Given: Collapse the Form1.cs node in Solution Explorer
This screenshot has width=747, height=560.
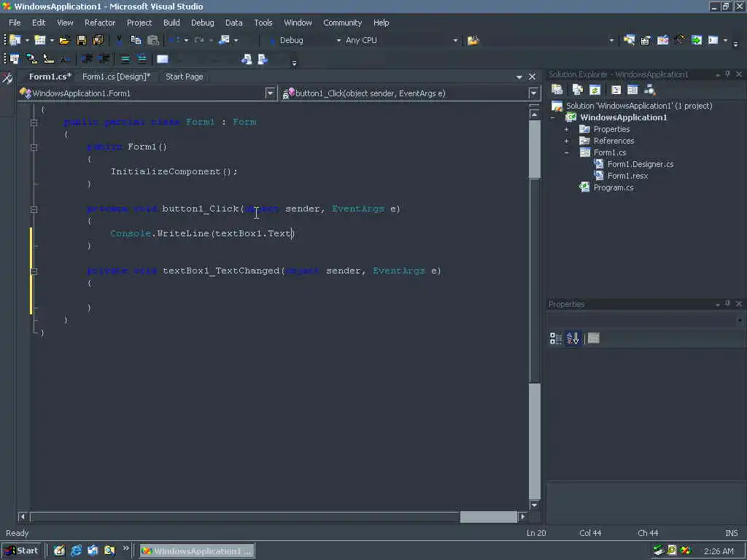Looking at the screenshot, I should pos(566,153).
